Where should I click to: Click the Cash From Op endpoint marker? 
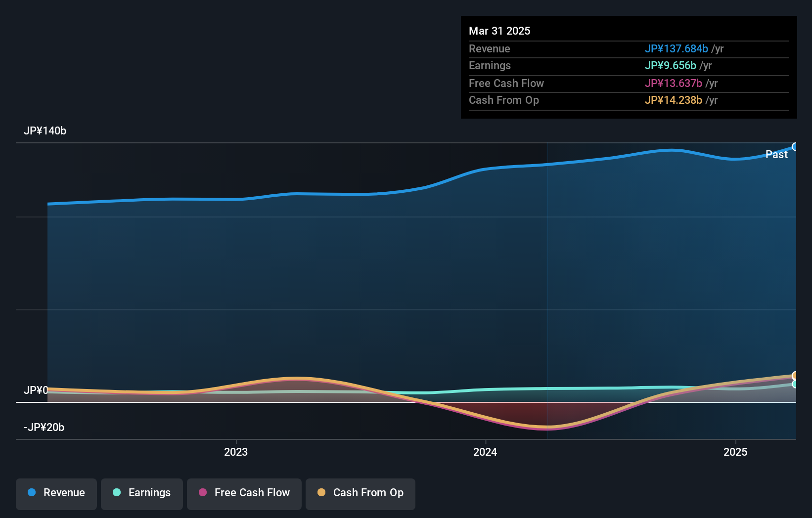[795, 376]
